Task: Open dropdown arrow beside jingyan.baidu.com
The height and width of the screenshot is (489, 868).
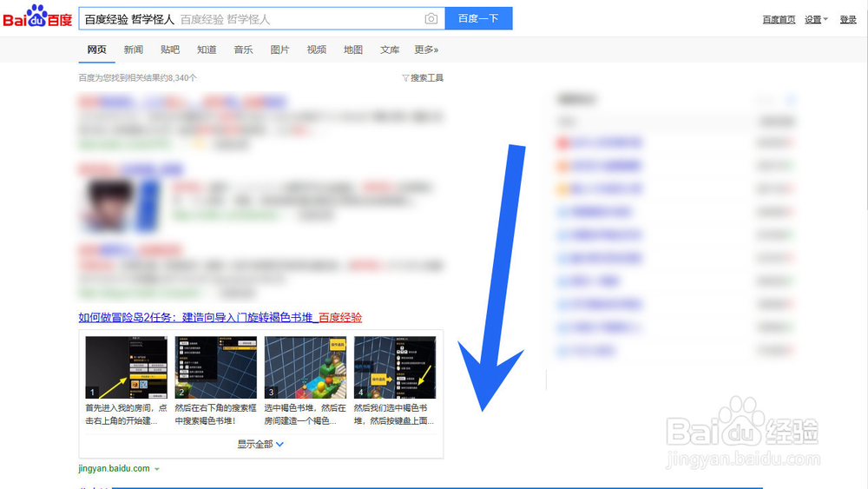Action: coord(157,469)
